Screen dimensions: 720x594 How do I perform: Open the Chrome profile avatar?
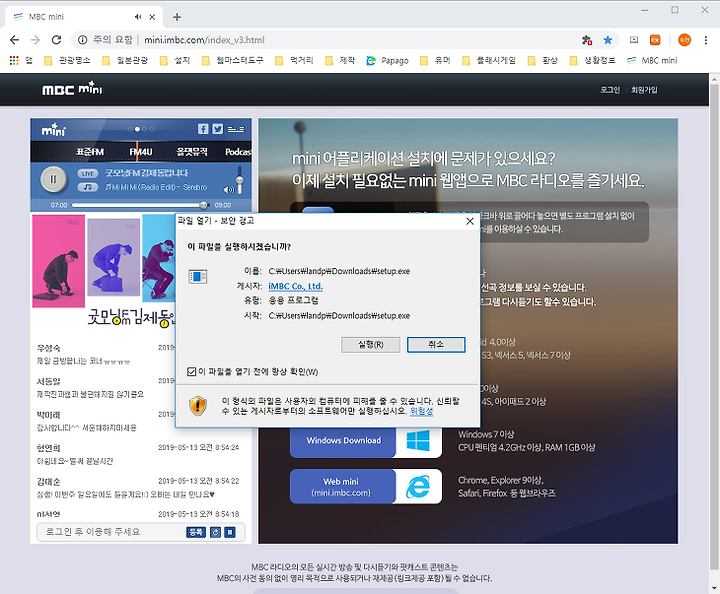(684, 40)
